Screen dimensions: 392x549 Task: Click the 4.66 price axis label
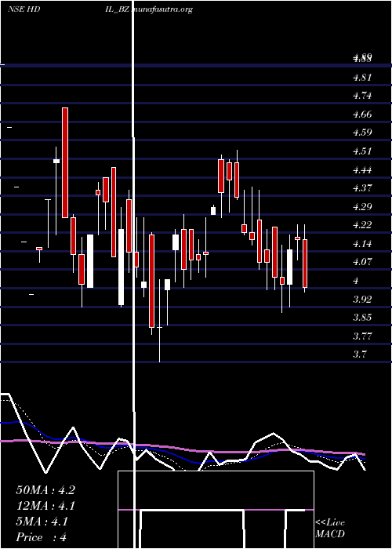point(362,115)
